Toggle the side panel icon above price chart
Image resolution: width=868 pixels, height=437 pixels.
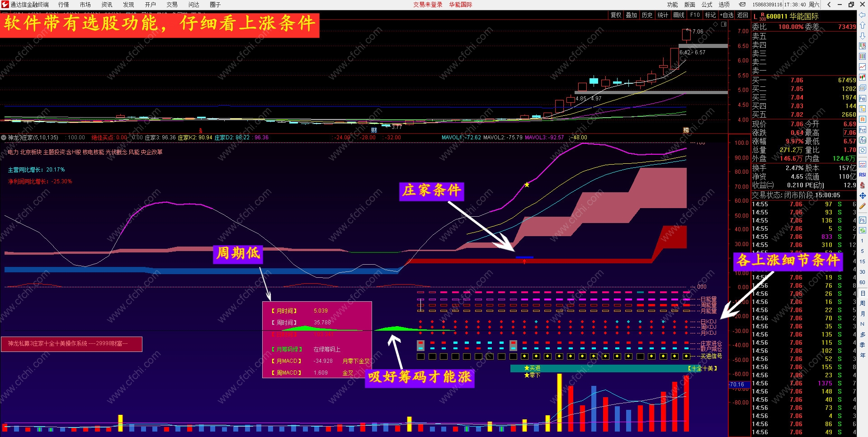pyautogui.click(x=724, y=24)
